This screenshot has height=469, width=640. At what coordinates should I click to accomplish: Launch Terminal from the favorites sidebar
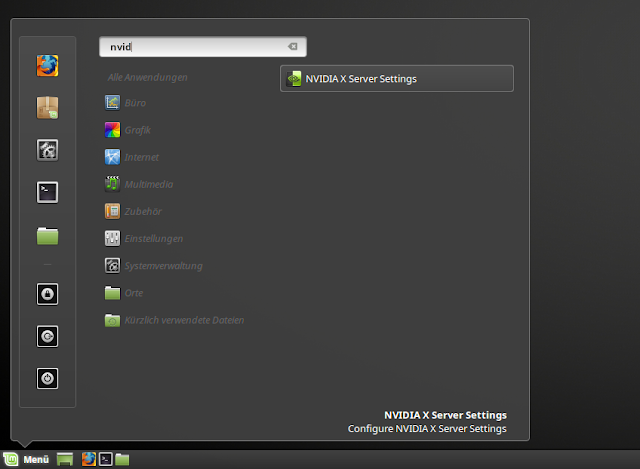47,192
